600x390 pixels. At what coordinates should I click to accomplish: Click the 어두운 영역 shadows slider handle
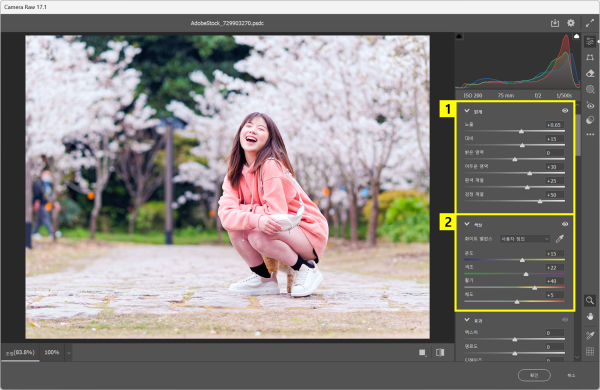click(530, 173)
